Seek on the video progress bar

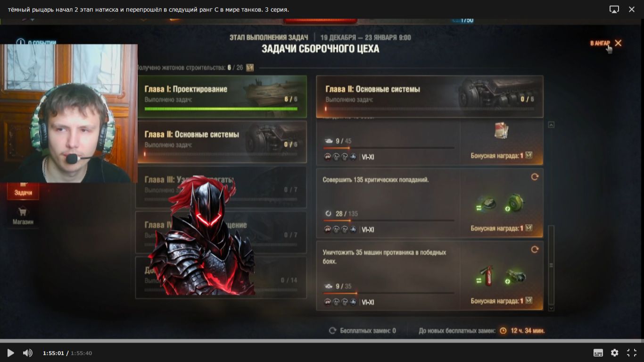coord(322,340)
